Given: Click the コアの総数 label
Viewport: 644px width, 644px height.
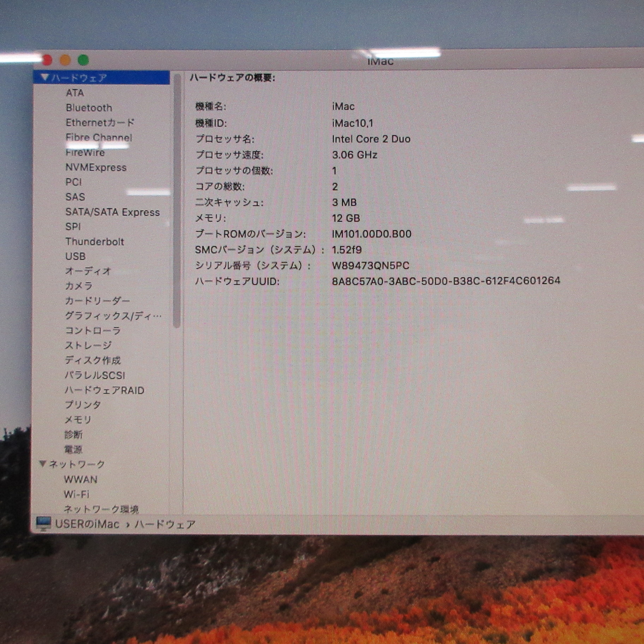Looking at the screenshot, I should 220,186.
